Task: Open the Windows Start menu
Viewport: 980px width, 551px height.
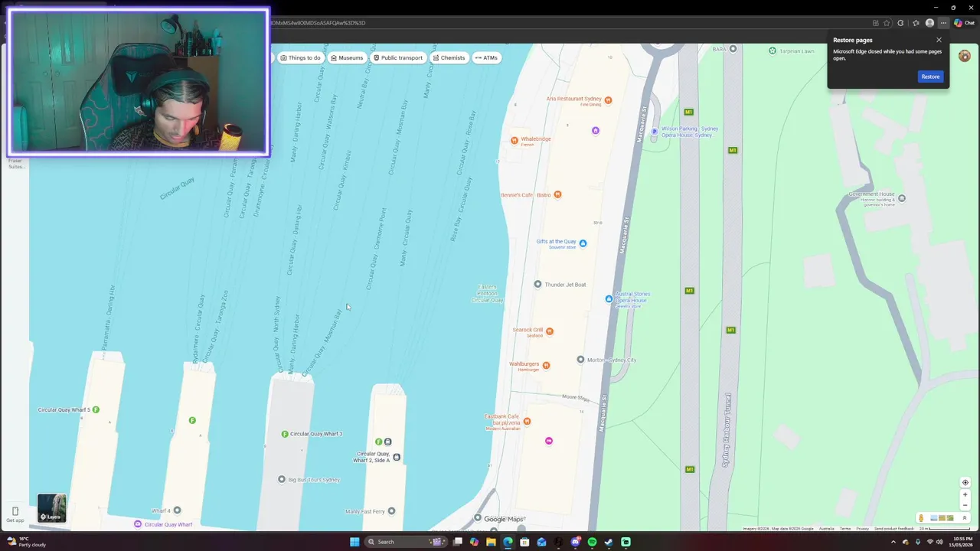Action: [354, 542]
